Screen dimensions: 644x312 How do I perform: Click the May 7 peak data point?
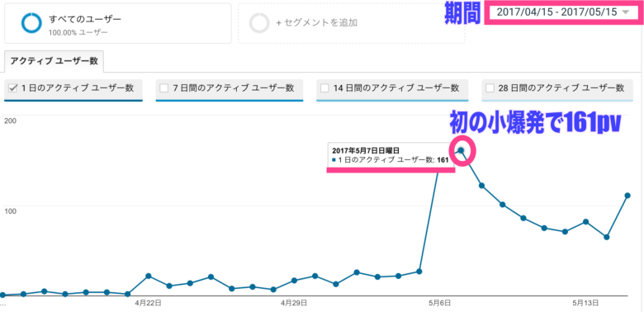point(461,150)
